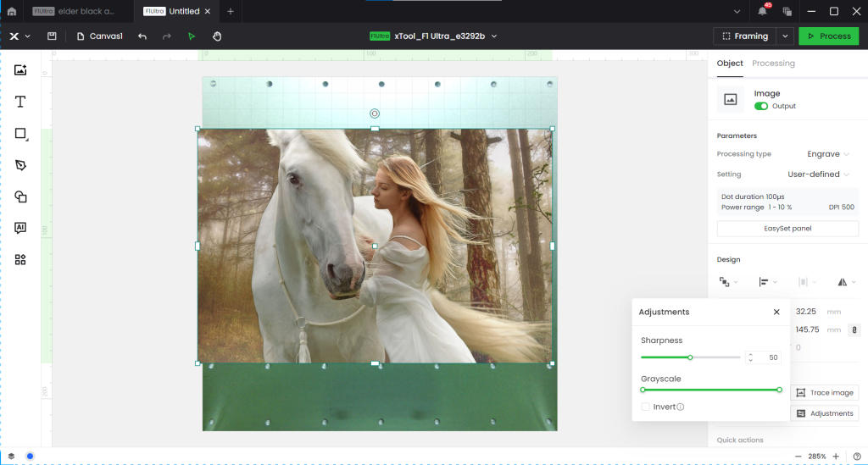Viewport: 868px width, 465px height.
Task: Zoom out with the minus icon
Action: (x=798, y=457)
